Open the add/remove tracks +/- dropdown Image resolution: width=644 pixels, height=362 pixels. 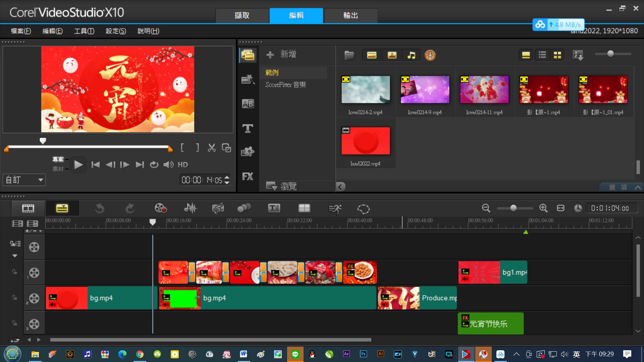[x=34, y=231]
